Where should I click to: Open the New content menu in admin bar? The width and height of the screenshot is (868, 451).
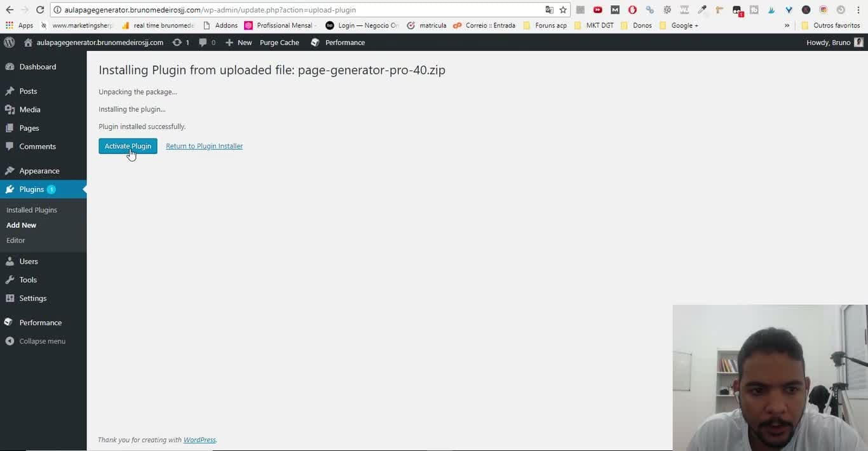click(239, 43)
